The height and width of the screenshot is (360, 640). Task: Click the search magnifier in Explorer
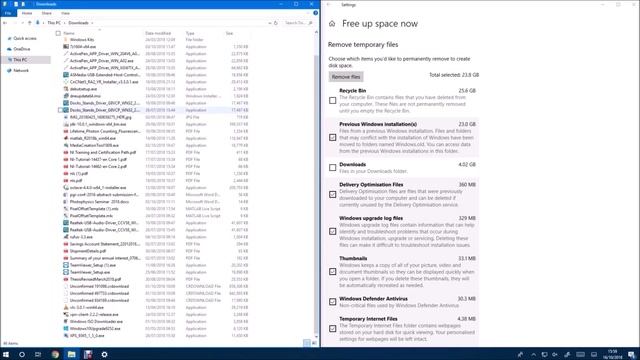tap(311, 23)
